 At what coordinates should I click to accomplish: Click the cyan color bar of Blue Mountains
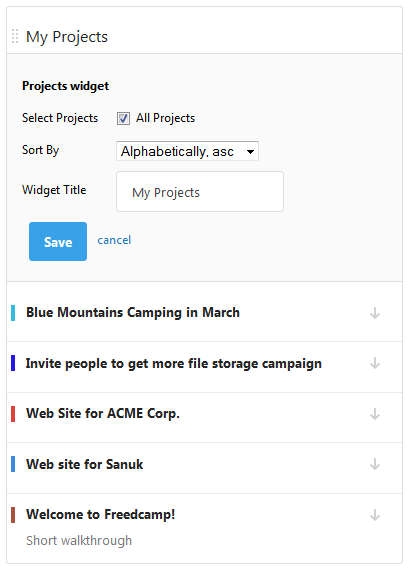[x=13, y=313]
